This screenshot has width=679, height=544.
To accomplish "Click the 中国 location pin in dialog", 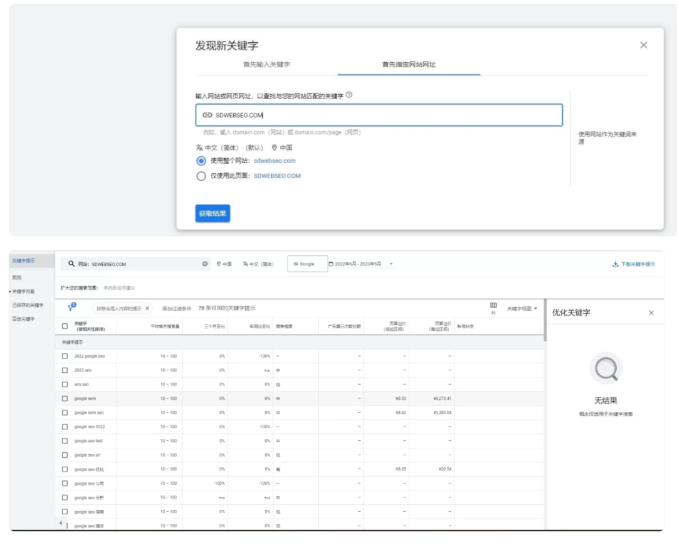I will [x=281, y=148].
